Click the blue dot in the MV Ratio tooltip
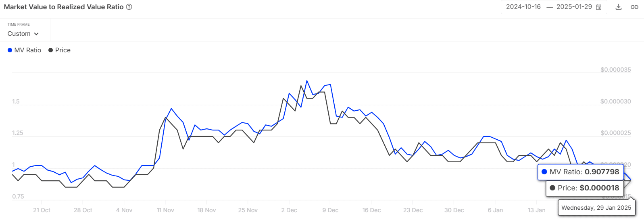 click(544, 172)
